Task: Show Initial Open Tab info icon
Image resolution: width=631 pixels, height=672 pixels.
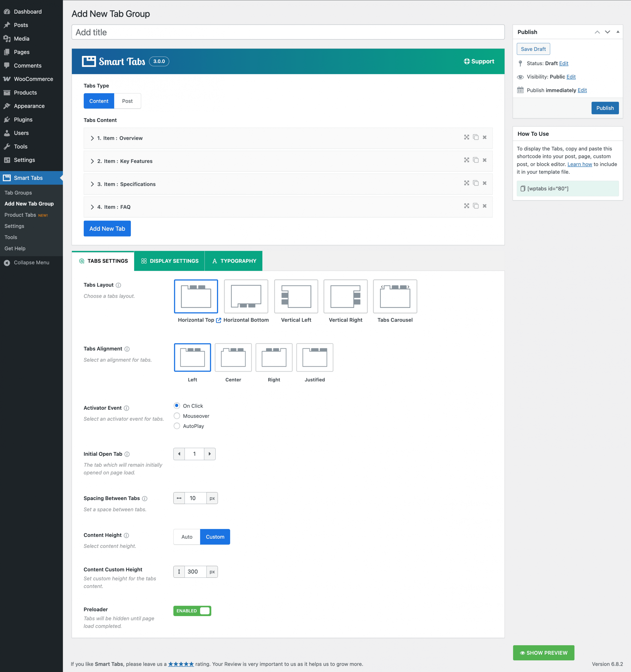Action: (127, 454)
